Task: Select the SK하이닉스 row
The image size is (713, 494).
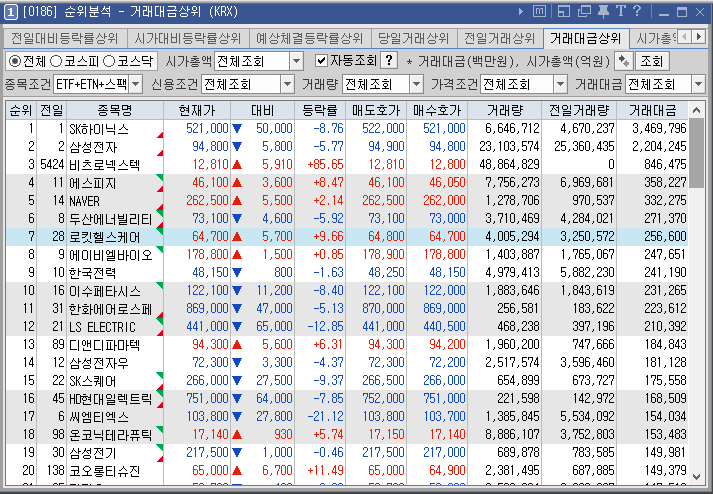Action: (346, 129)
